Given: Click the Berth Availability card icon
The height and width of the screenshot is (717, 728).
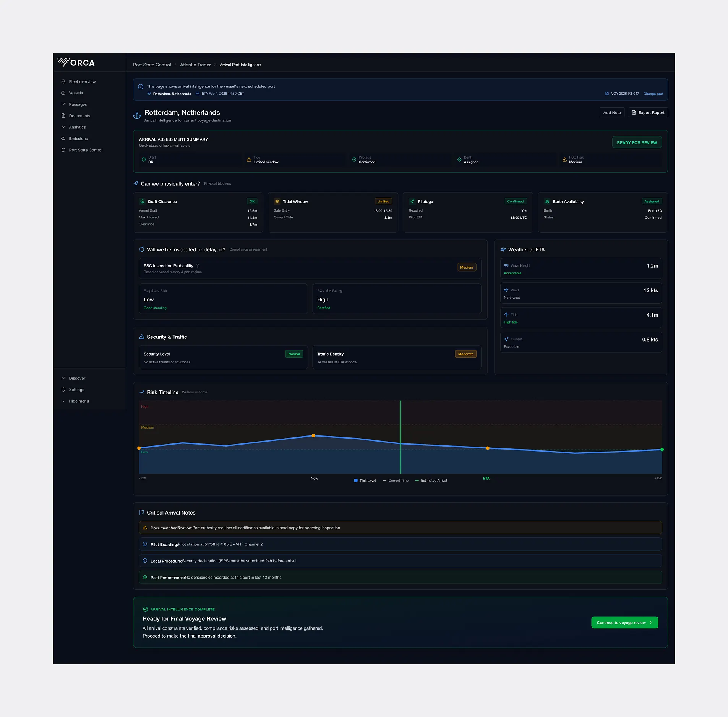Looking at the screenshot, I should [x=547, y=202].
